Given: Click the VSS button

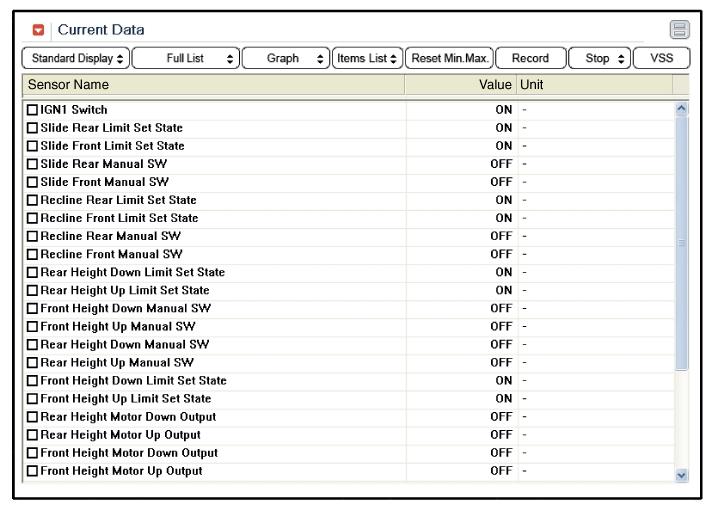Looking at the screenshot, I should [661, 58].
